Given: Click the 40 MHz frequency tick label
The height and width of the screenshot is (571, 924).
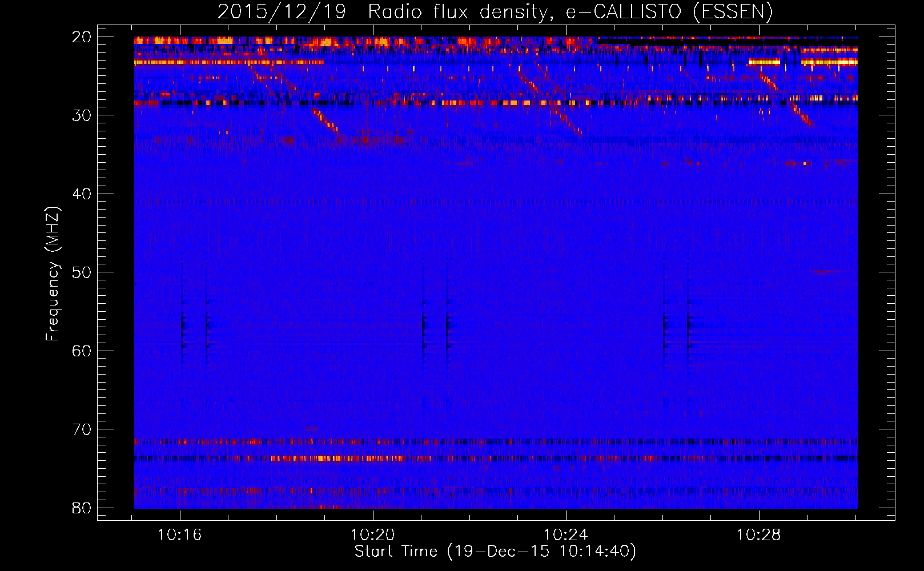Looking at the screenshot, I should click(x=82, y=194).
